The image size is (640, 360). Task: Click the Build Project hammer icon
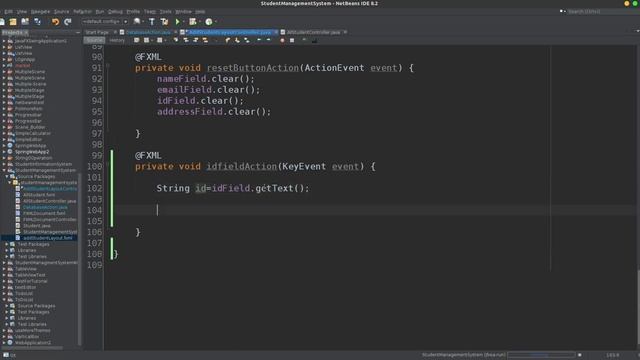pyautogui.click(x=152, y=22)
